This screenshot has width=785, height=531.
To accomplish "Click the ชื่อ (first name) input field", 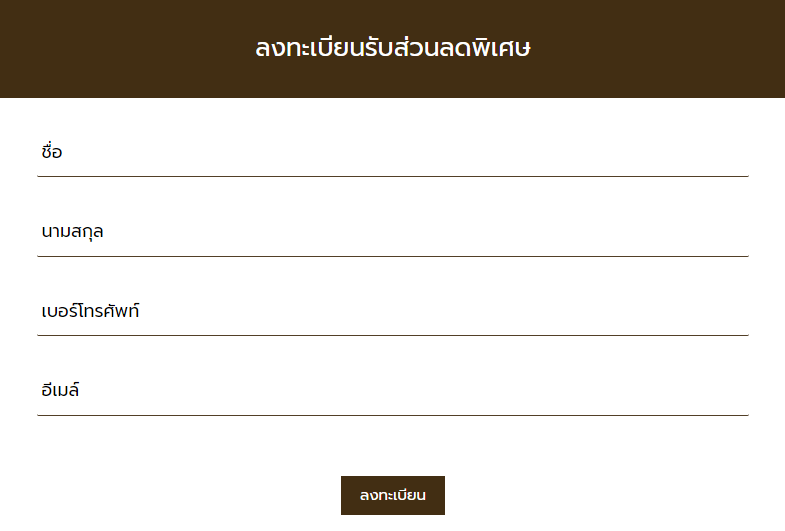I will pyautogui.click(x=392, y=153).
